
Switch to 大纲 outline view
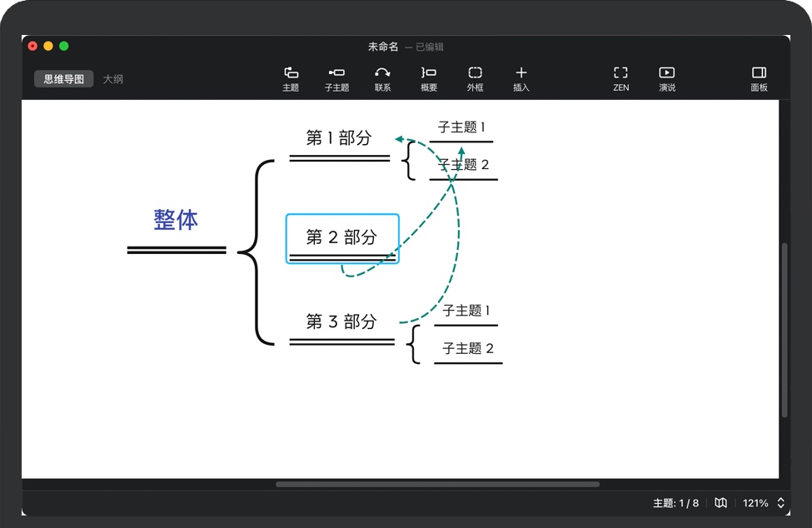113,79
